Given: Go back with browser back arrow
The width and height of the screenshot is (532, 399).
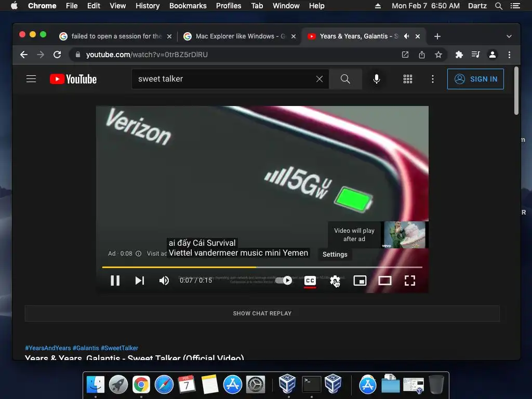Looking at the screenshot, I should pyautogui.click(x=24, y=55).
